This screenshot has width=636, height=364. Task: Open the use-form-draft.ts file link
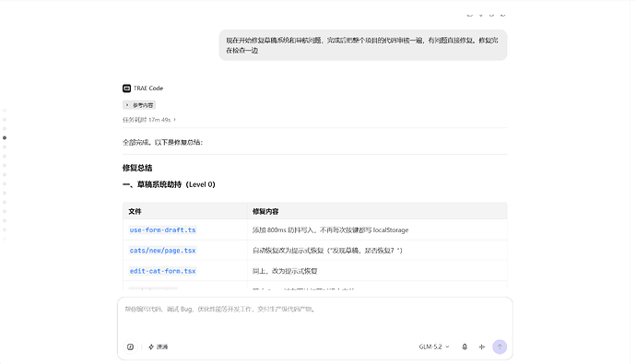click(x=162, y=230)
